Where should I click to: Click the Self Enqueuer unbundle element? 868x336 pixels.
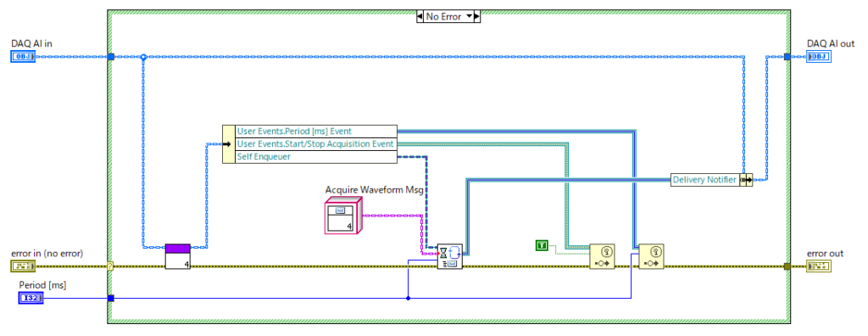[316, 157]
